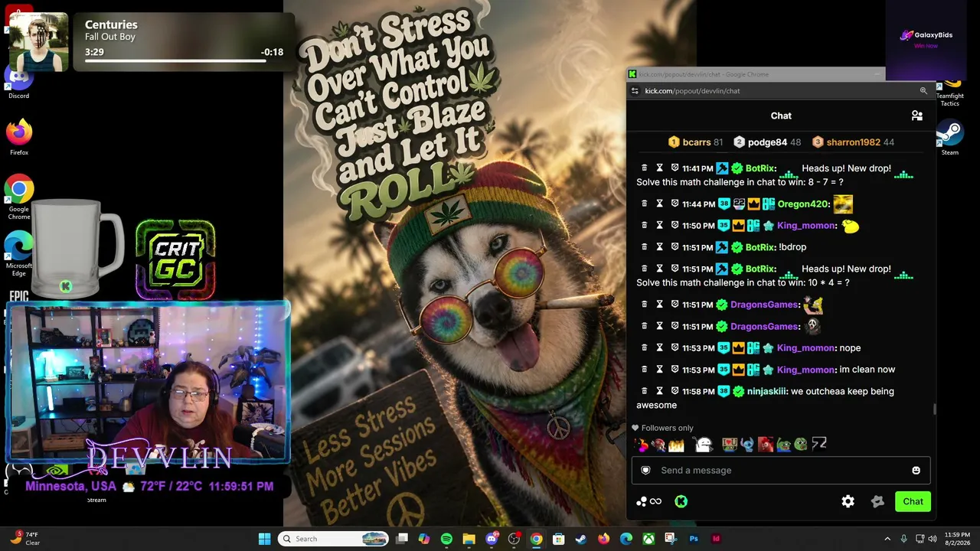Open File Explorer from the taskbar

pyautogui.click(x=469, y=539)
